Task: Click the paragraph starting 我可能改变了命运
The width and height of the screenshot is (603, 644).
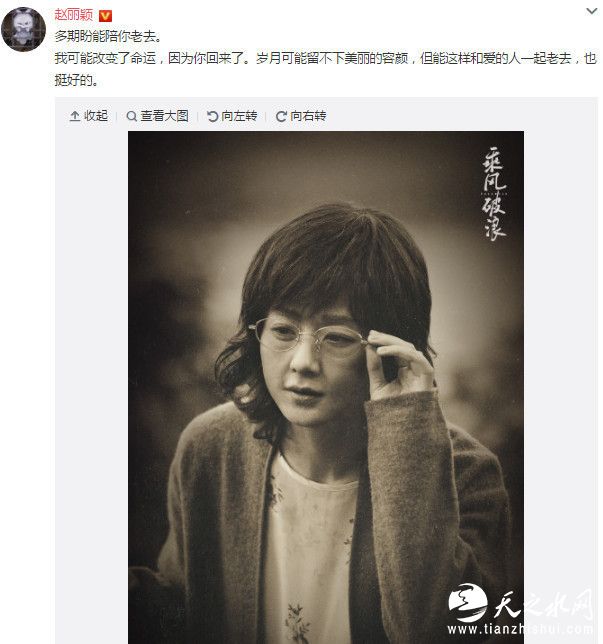Action: point(325,69)
